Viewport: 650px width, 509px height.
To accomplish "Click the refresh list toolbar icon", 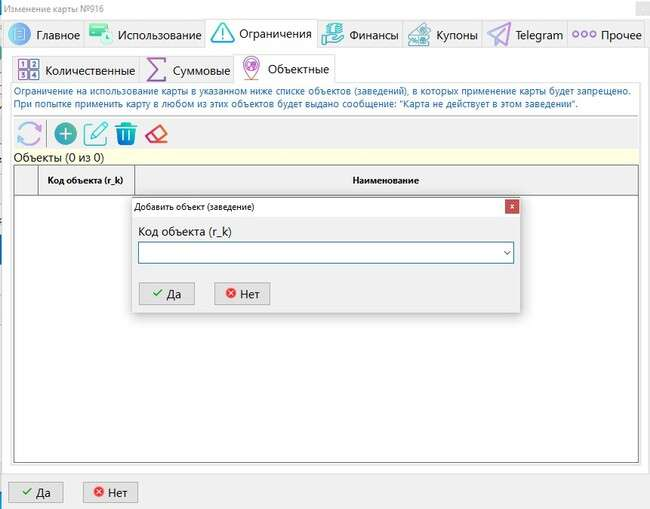I will pos(30,134).
